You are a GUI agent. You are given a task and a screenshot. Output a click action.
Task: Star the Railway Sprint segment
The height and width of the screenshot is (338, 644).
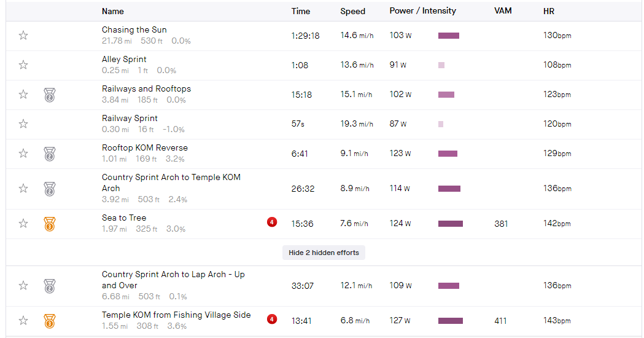[x=23, y=124]
